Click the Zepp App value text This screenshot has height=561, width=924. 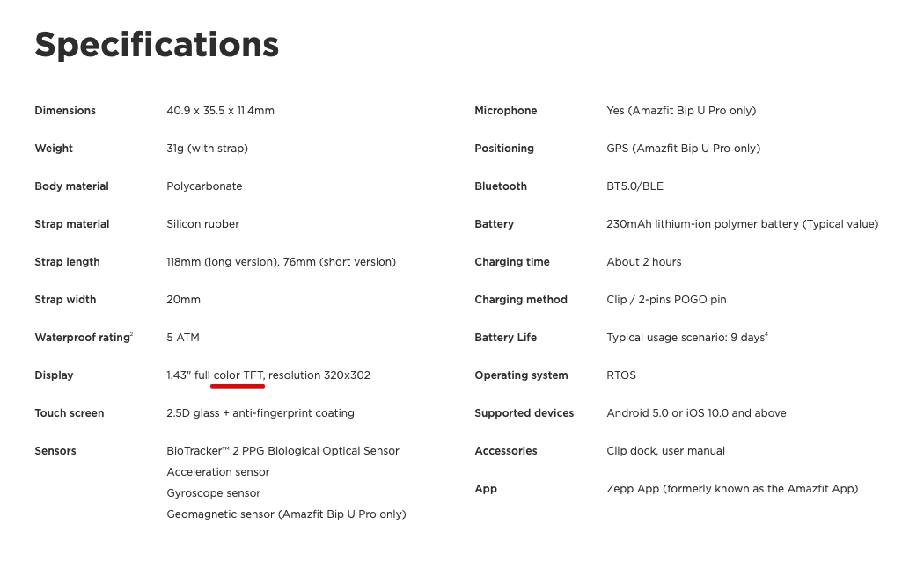[x=731, y=489]
